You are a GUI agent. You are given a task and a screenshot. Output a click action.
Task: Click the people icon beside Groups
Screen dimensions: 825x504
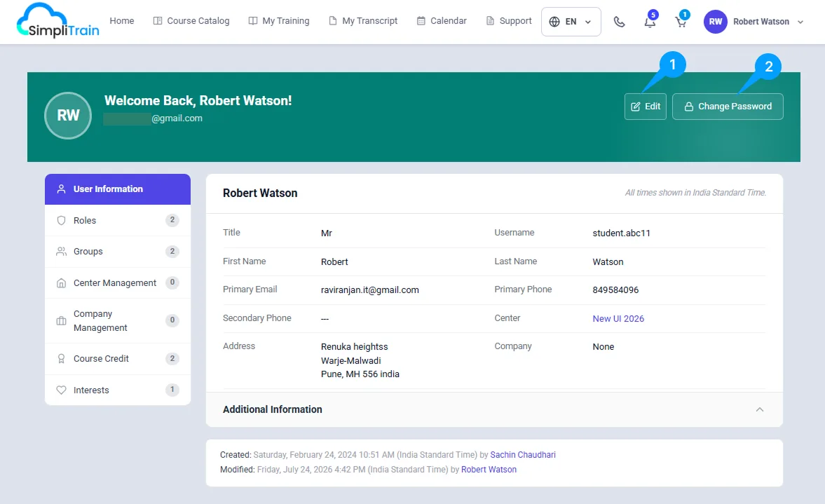(x=62, y=252)
